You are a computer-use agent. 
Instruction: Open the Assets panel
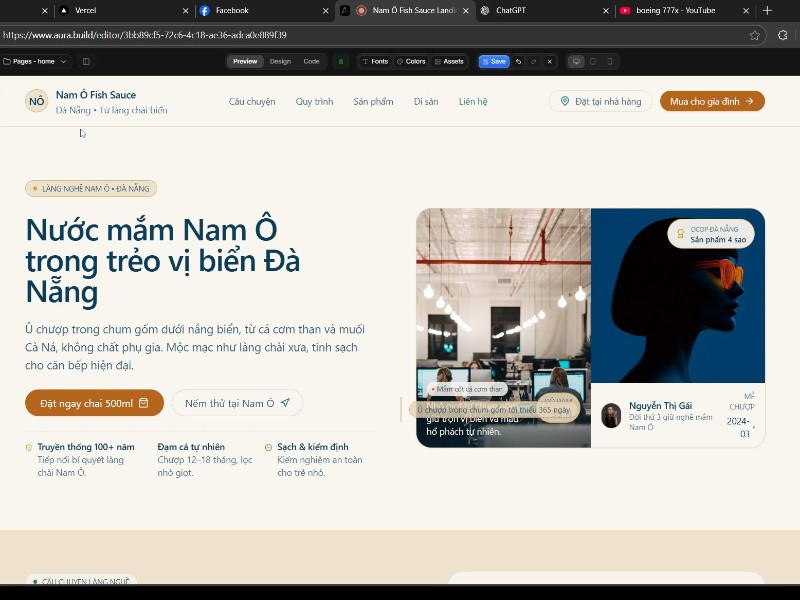448,61
